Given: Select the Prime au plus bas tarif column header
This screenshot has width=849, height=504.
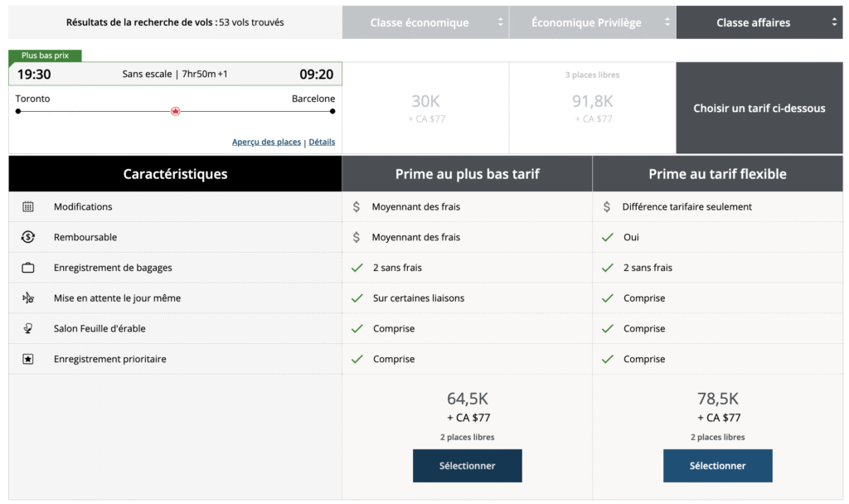Looking at the screenshot, I should coord(467,173).
